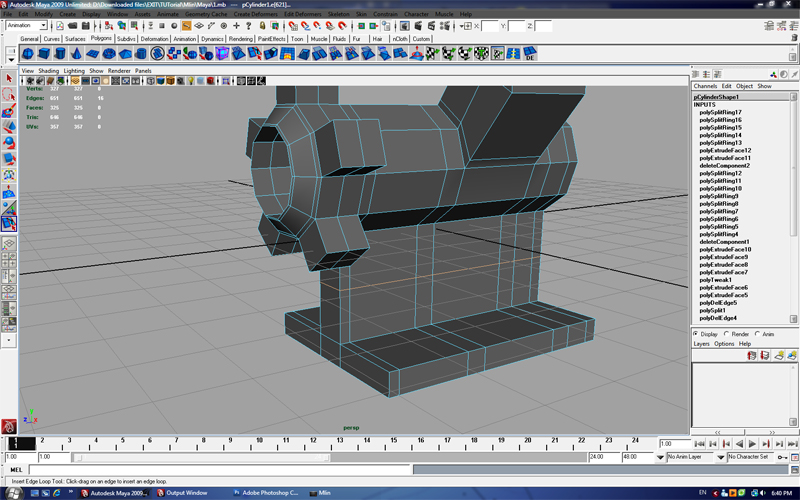Select the Display radio button
800x500 pixels.
[x=697, y=334]
